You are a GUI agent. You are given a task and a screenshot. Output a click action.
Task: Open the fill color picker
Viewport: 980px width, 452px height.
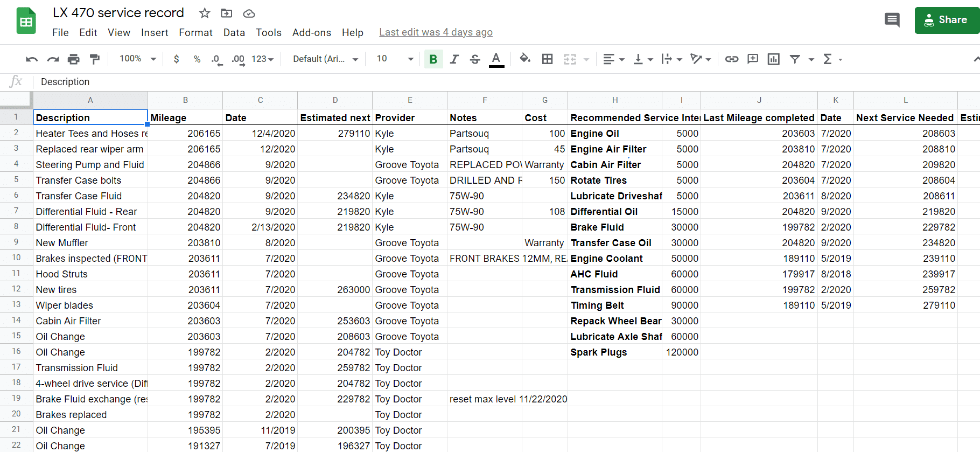click(525, 59)
